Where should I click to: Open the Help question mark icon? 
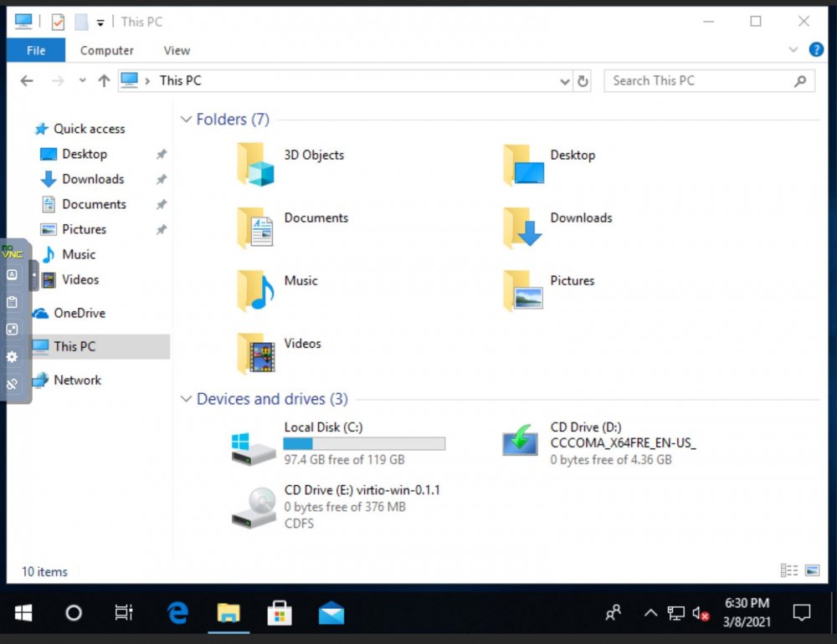pos(815,49)
